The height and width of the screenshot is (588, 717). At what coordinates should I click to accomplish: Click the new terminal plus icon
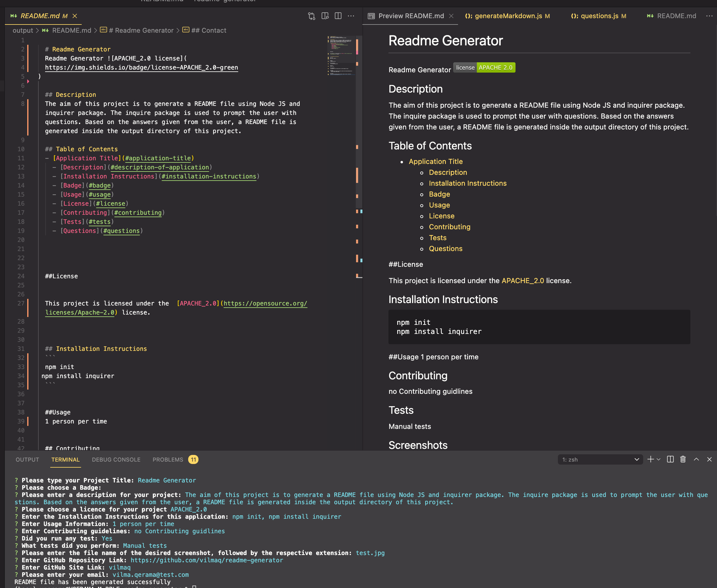click(x=650, y=459)
